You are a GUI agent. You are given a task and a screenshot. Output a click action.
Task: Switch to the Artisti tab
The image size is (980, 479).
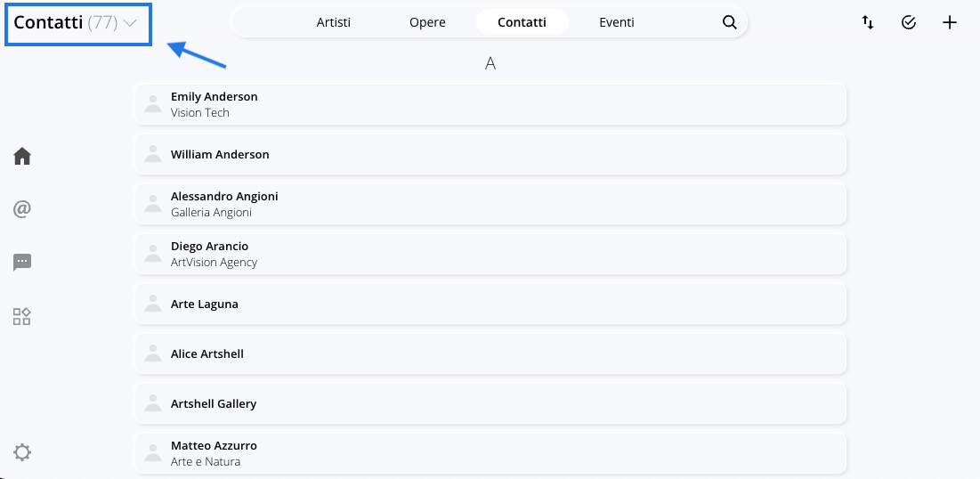pyautogui.click(x=333, y=22)
